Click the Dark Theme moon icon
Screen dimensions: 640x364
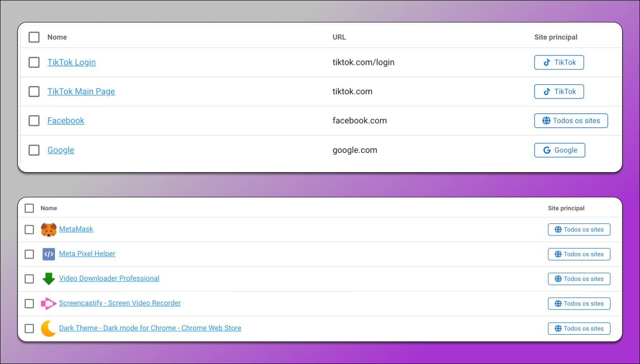click(49, 328)
